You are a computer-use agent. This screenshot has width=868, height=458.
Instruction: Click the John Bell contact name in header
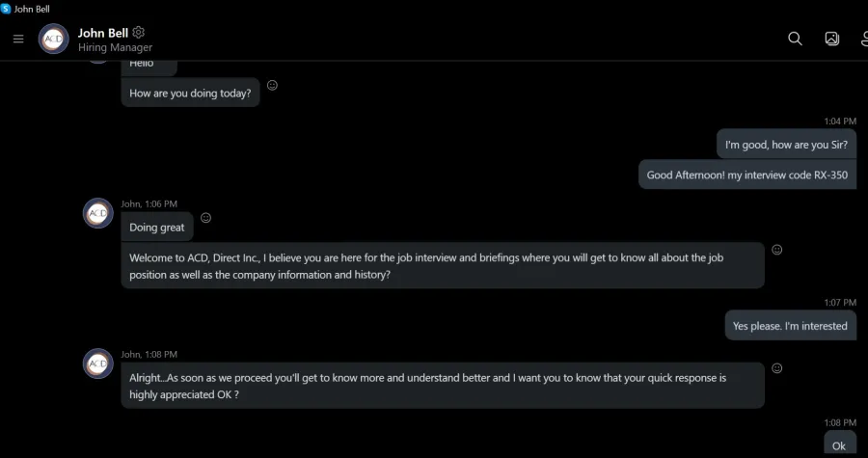[103, 33]
